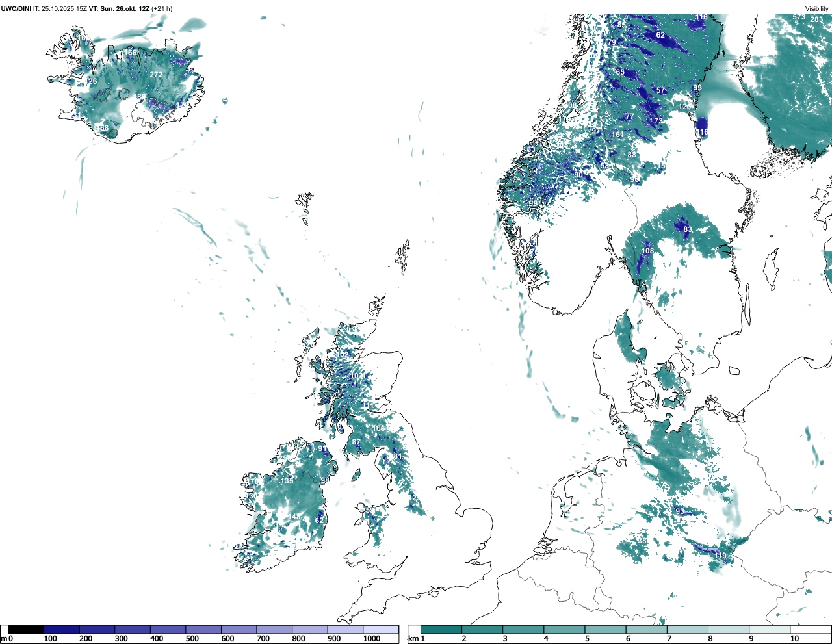The width and height of the screenshot is (832, 644).
Task: Click the 'm 0' scale origin label
Action: tap(7, 639)
